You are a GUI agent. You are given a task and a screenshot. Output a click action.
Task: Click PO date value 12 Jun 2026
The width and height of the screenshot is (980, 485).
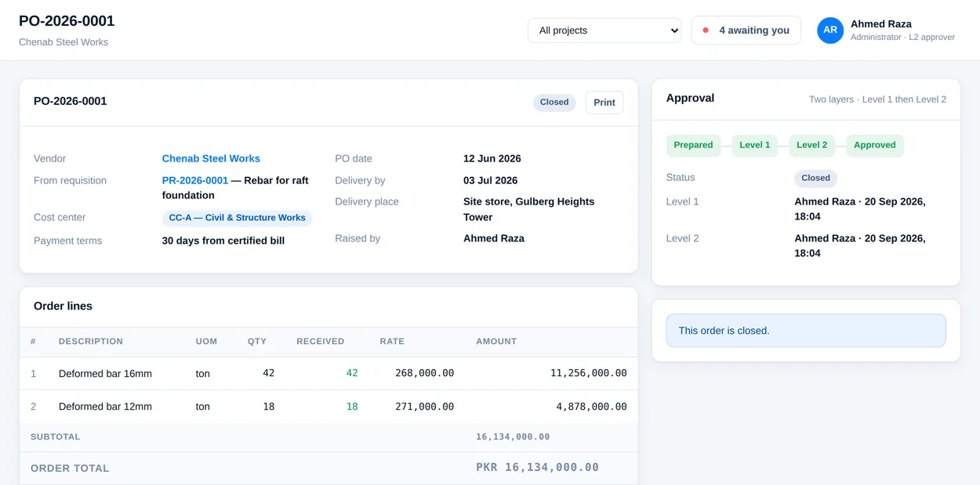[x=492, y=158]
